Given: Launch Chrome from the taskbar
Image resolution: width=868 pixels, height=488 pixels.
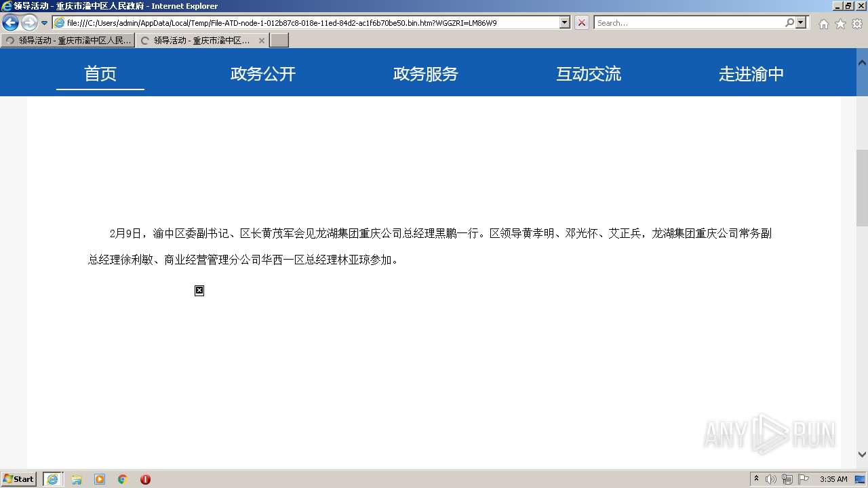Looking at the screenshot, I should pyautogui.click(x=123, y=479).
